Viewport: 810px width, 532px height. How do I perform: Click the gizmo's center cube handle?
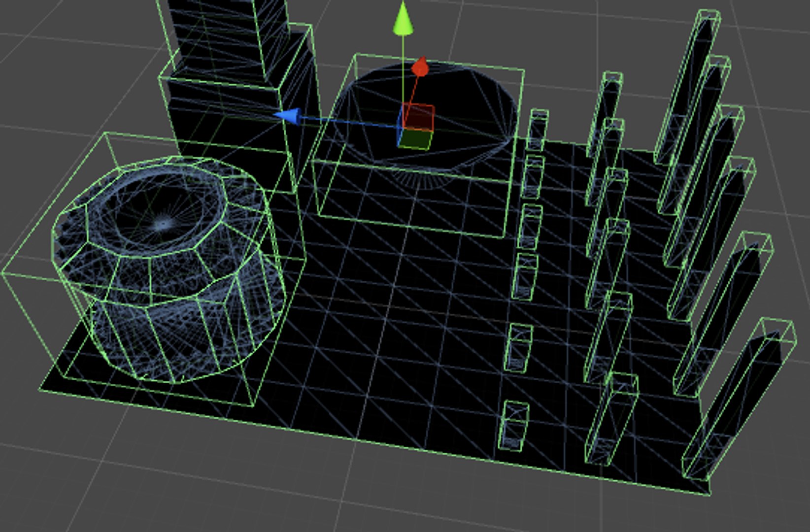click(415, 126)
